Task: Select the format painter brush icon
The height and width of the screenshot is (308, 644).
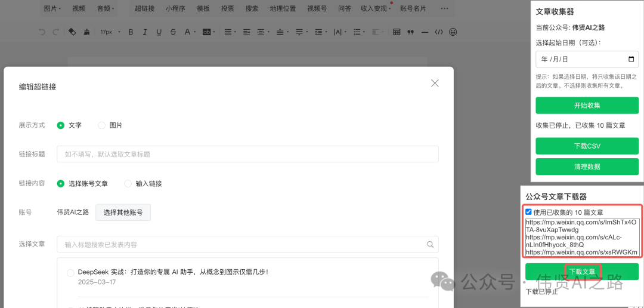Action: pyautogui.click(x=86, y=32)
